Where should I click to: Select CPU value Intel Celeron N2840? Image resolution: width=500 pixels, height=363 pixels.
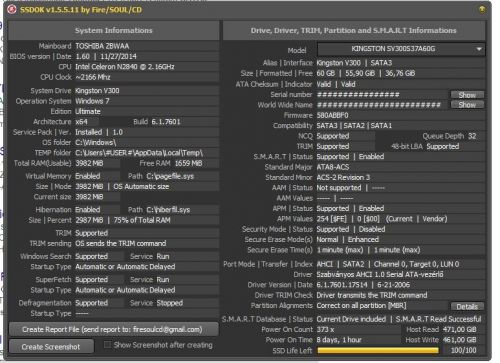tap(125, 67)
